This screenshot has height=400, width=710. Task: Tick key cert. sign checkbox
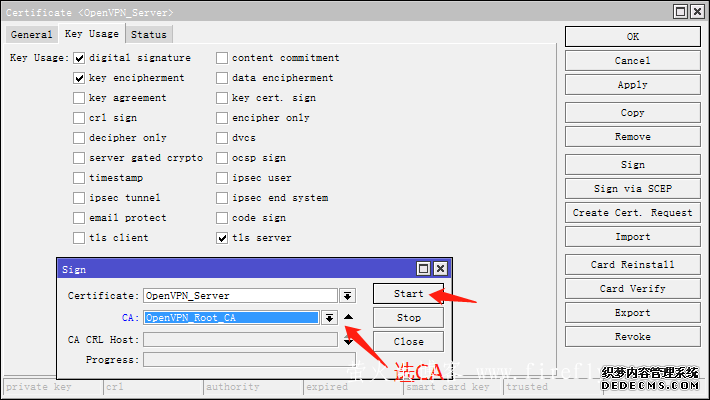[222, 98]
